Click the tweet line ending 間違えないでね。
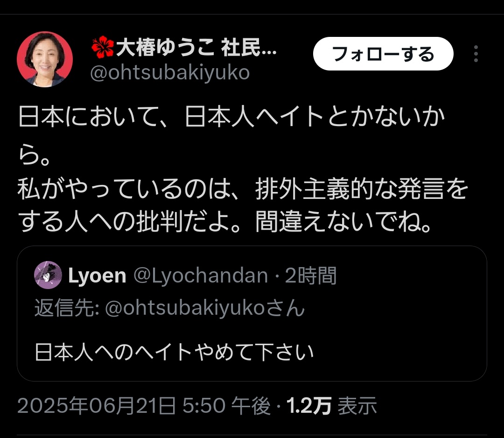The height and width of the screenshot is (438, 504). (x=224, y=222)
